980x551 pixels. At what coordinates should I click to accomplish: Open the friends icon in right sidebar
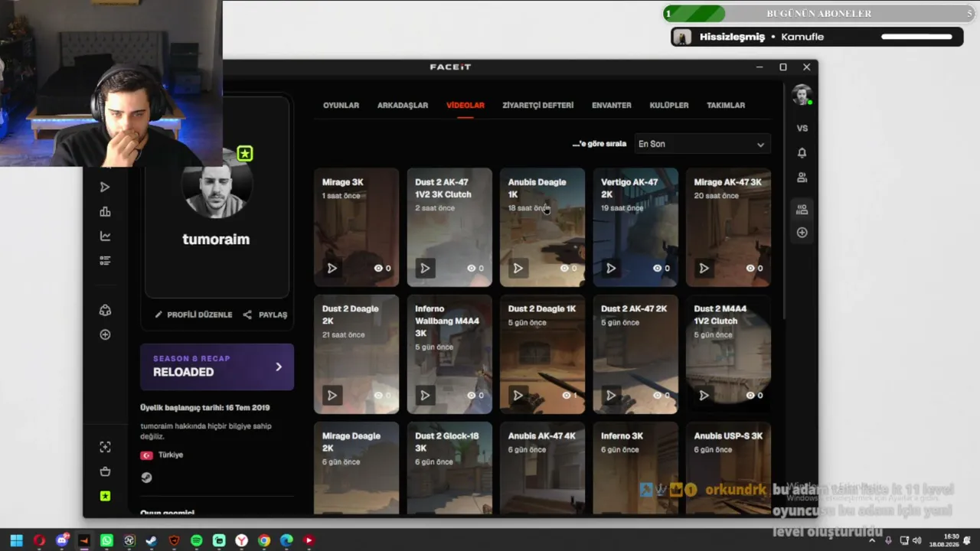[802, 178]
